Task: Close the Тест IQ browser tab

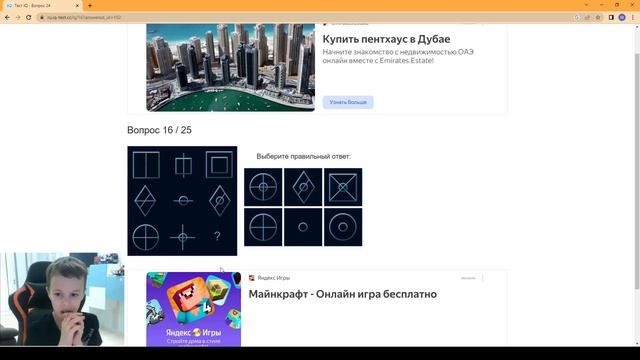Action: (x=77, y=6)
